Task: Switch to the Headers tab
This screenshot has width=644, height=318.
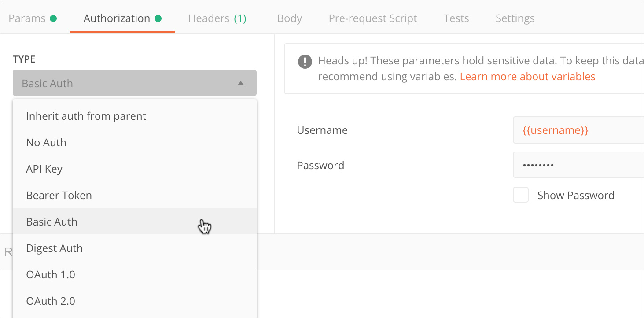Action: click(x=210, y=18)
